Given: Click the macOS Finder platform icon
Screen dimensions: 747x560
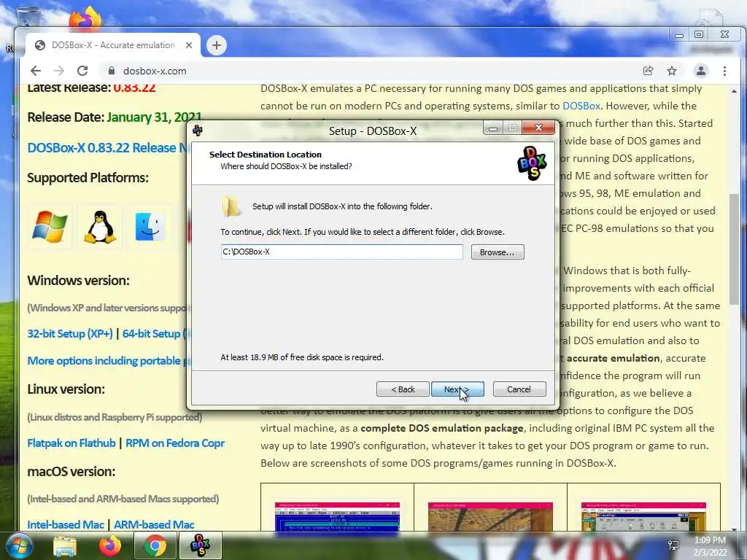Looking at the screenshot, I should pyautogui.click(x=150, y=227).
